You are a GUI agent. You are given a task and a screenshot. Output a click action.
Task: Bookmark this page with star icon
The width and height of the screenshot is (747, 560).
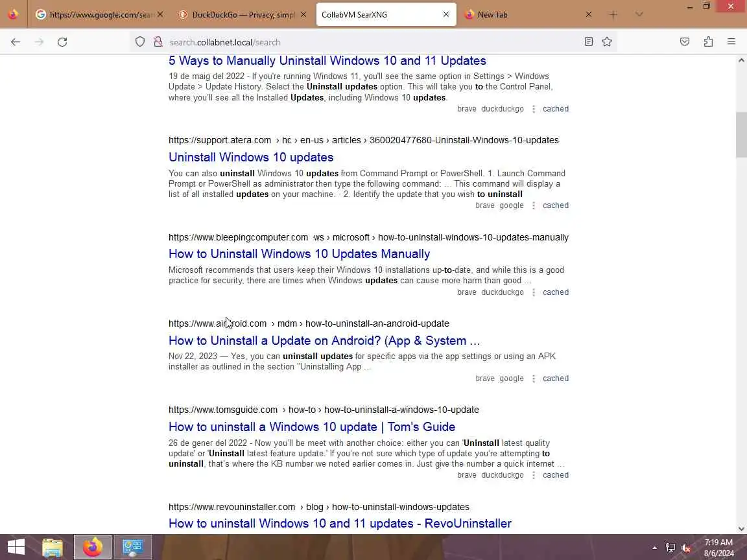(x=606, y=42)
